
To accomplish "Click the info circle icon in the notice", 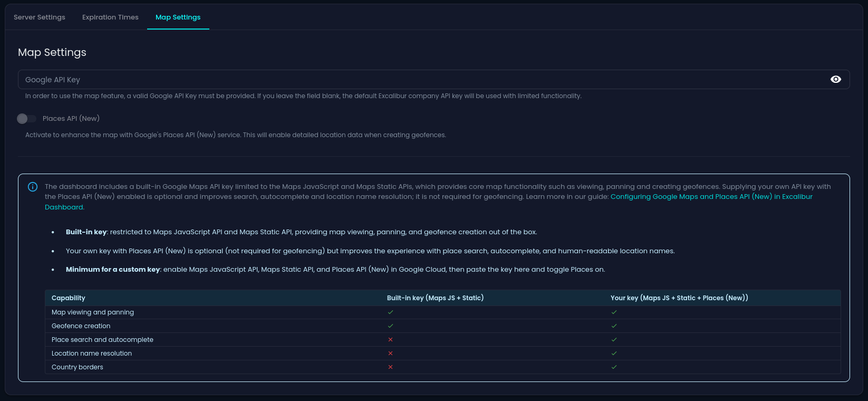I will coord(33,187).
